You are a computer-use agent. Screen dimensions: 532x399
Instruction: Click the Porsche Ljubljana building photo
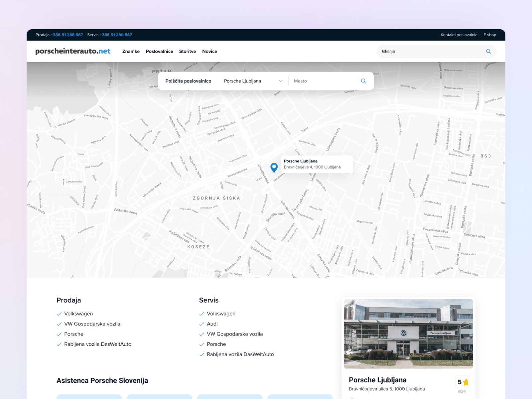pyautogui.click(x=409, y=334)
